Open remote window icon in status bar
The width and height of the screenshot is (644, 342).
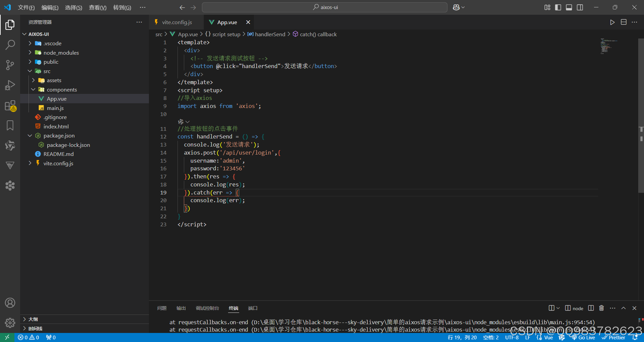pyautogui.click(x=7, y=337)
